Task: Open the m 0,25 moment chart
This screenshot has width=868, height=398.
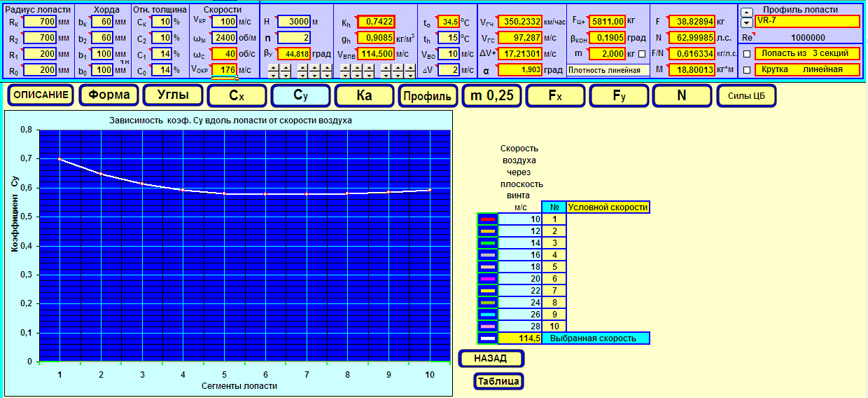Action: click(x=492, y=96)
